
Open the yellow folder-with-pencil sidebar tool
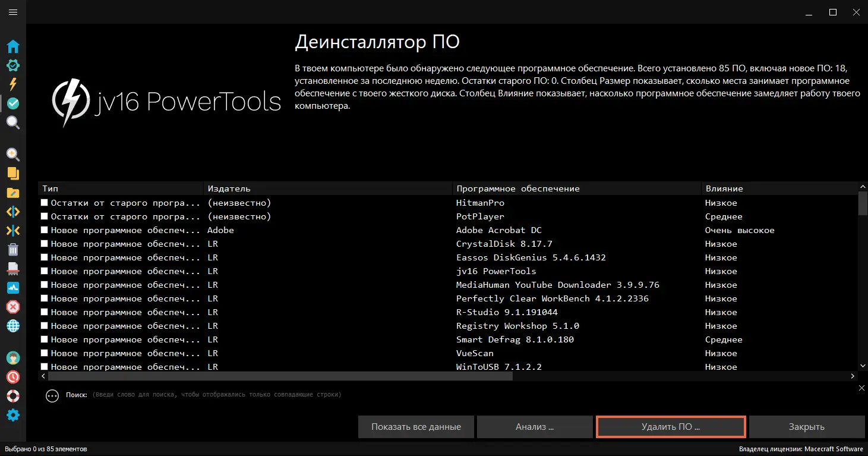click(13, 193)
